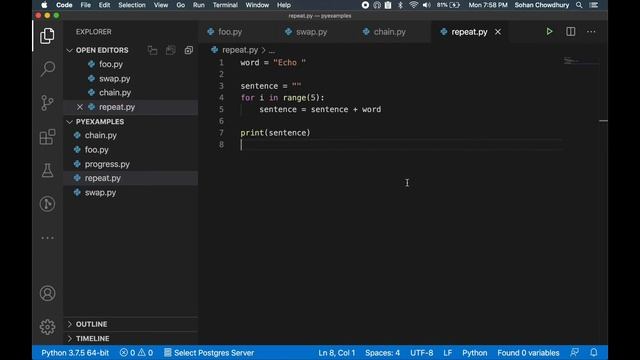Open the Selection menu
This screenshot has height=360, width=640.
pyautogui.click(x=132, y=5)
